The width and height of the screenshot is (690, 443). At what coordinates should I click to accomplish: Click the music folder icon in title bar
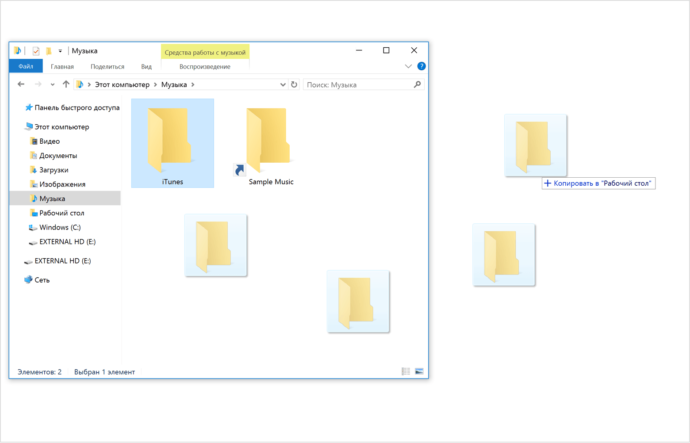(17, 51)
